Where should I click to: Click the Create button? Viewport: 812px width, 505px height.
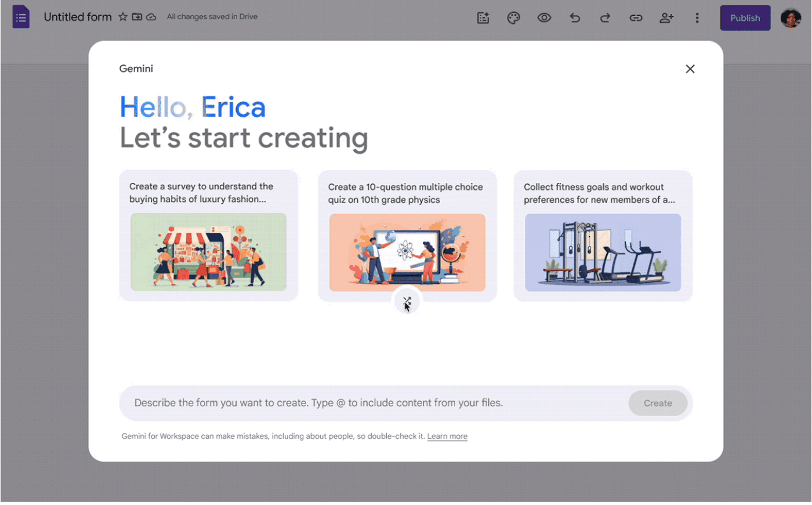pyautogui.click(x=658, y=403)
